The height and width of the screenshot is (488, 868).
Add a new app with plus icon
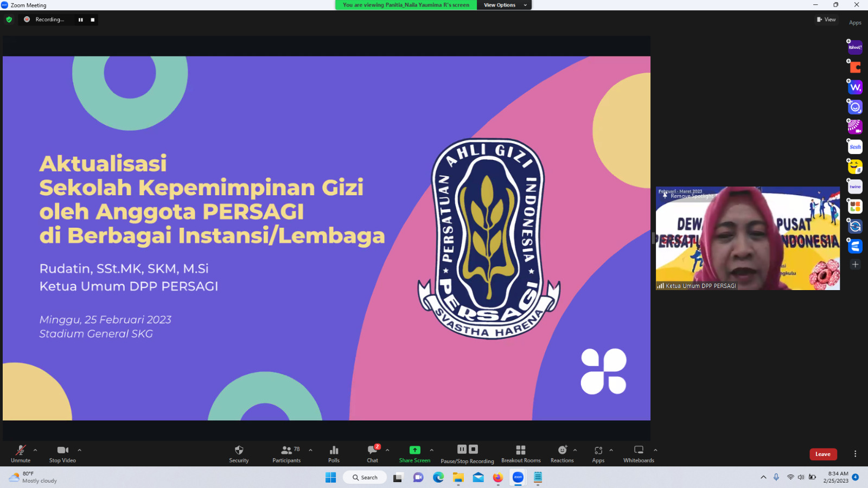(855, 265)
